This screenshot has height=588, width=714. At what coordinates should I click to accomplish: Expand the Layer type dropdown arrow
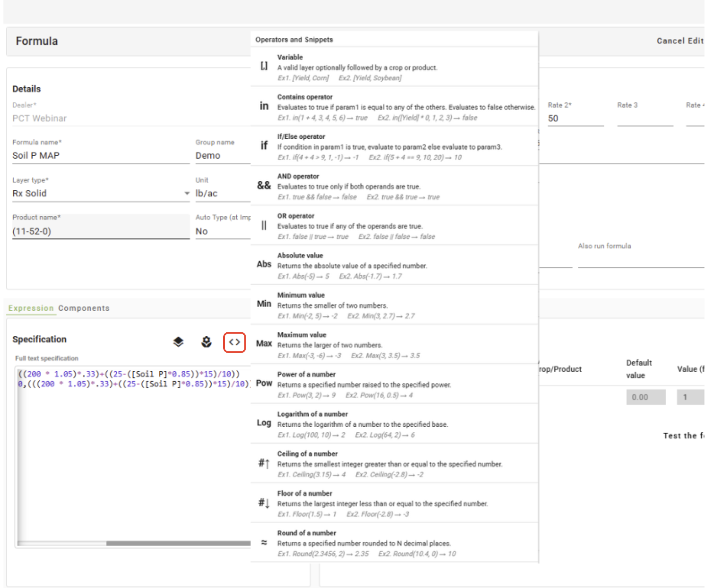pos(187,194)
